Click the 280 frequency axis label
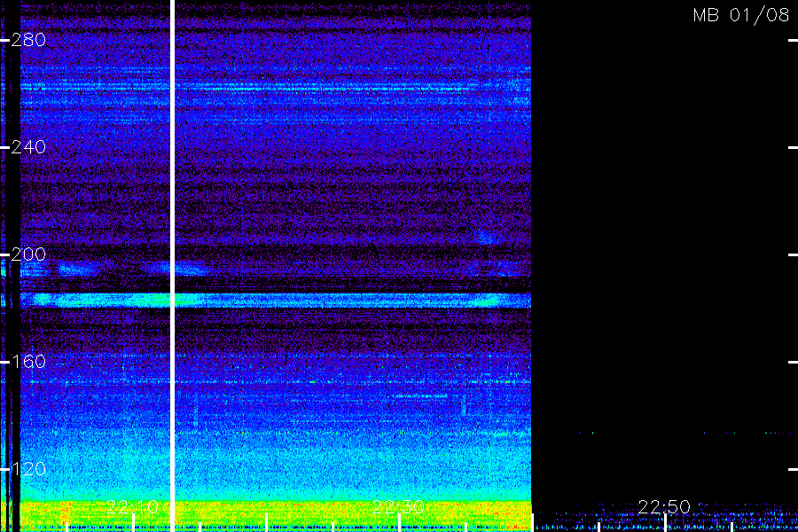The height and width of the screenshot is (532, 798). click(28, 40)
